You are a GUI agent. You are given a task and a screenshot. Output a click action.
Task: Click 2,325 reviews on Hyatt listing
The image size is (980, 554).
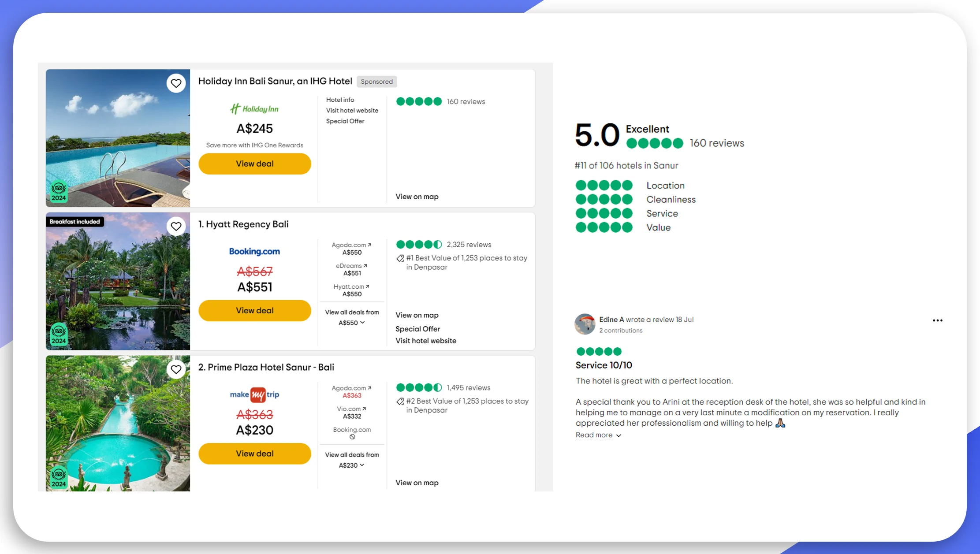tap(469, 245)
